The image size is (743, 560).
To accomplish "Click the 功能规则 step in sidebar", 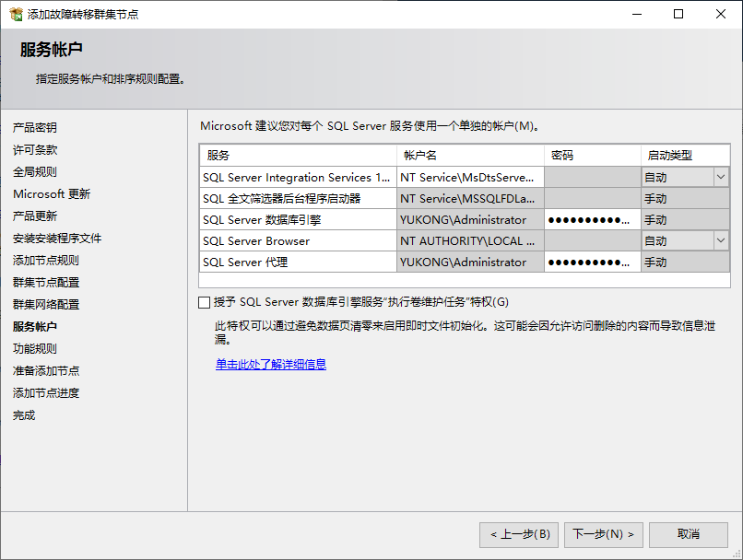I will (x=35, y=349).
